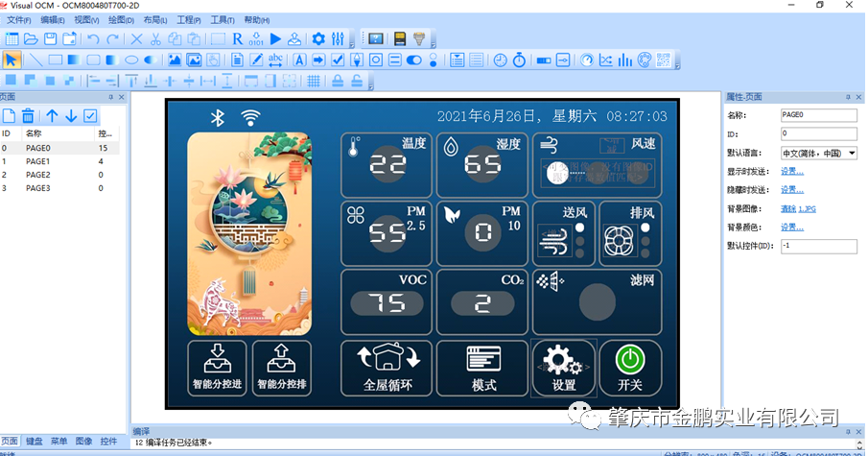Click the page checkmark icon in page panel

90,115
